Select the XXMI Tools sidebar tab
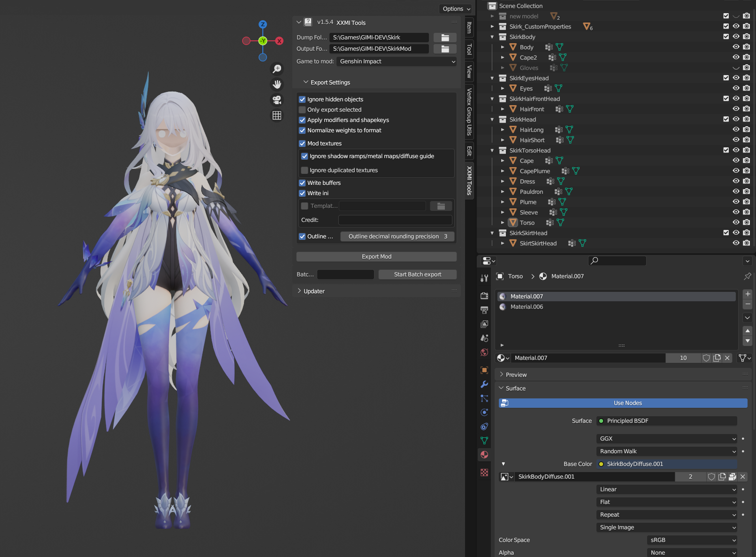Viewport: 756px width, 557px height. pyautogui.click(x=469, y=181)
